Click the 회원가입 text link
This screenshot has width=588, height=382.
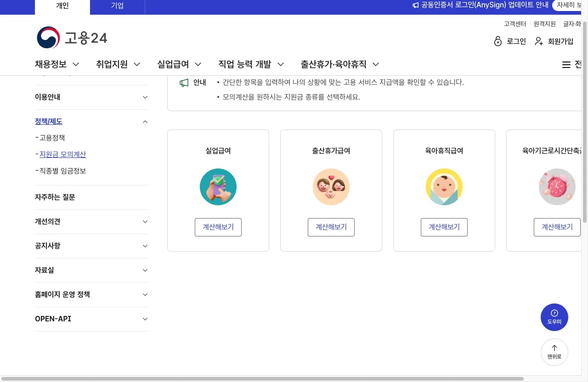pos(561,41)
